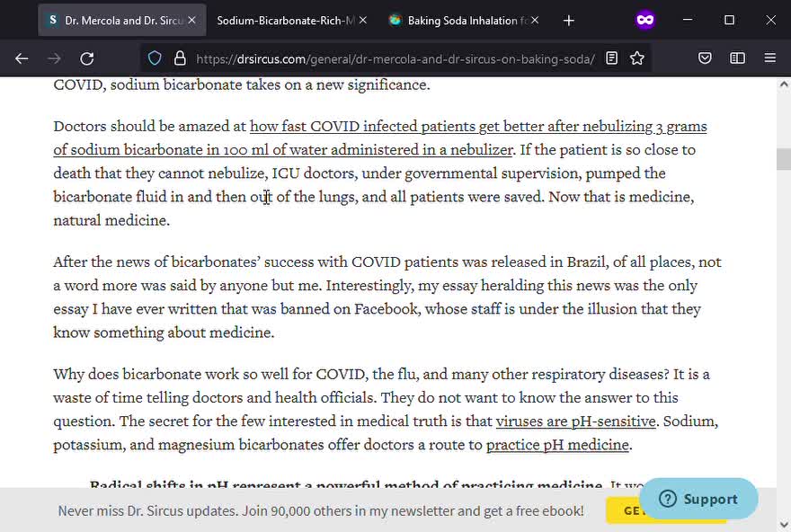
Task: Open the Support chat widget
Action: pos(698,499)
